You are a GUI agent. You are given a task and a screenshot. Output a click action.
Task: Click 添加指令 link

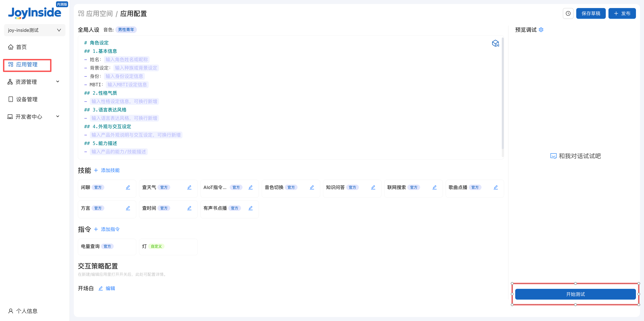(x=107, y=229)
